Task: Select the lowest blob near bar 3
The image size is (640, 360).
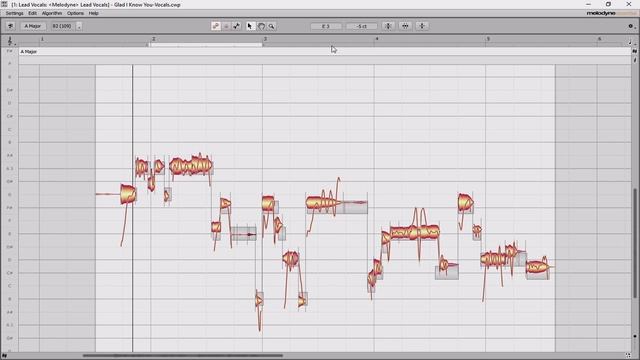Action: 259,301
